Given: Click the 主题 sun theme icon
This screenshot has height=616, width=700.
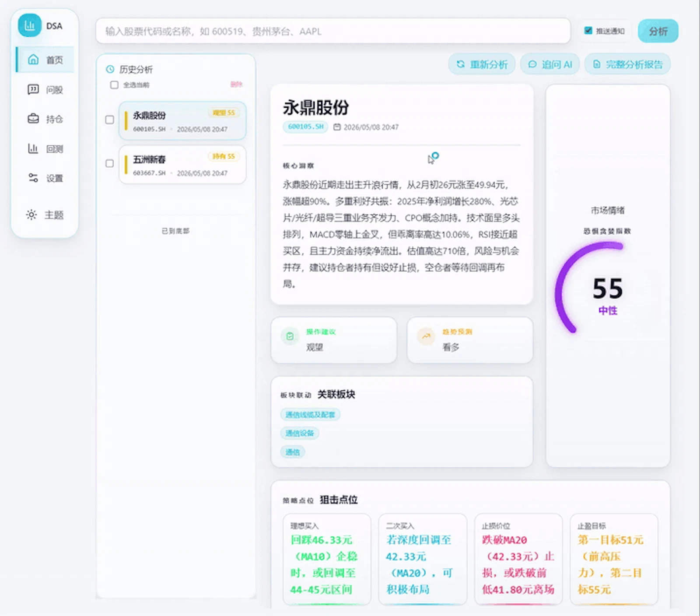Looking at the screenshot, I should click(31, 215).
